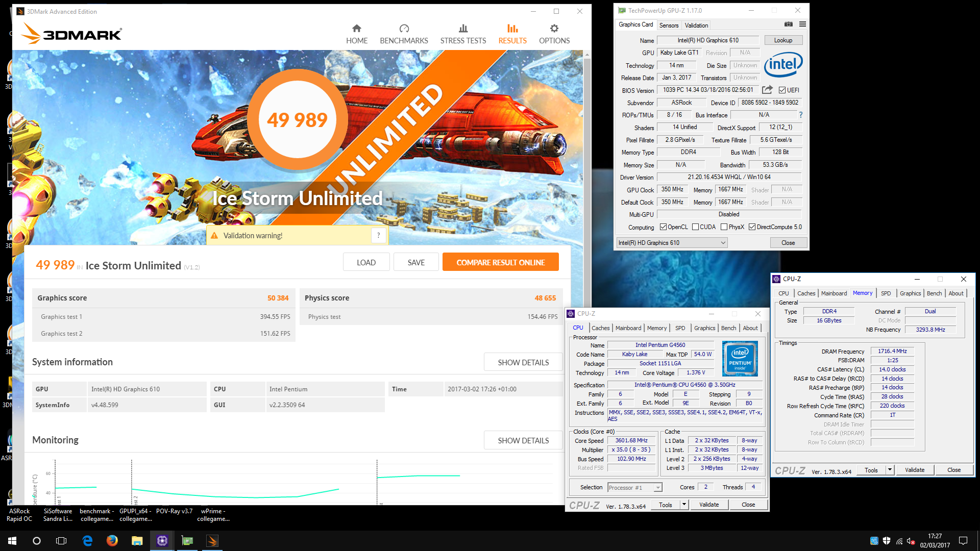The image size is (980, 551).
Task: Show details for System information
Action: click(523, 362)
